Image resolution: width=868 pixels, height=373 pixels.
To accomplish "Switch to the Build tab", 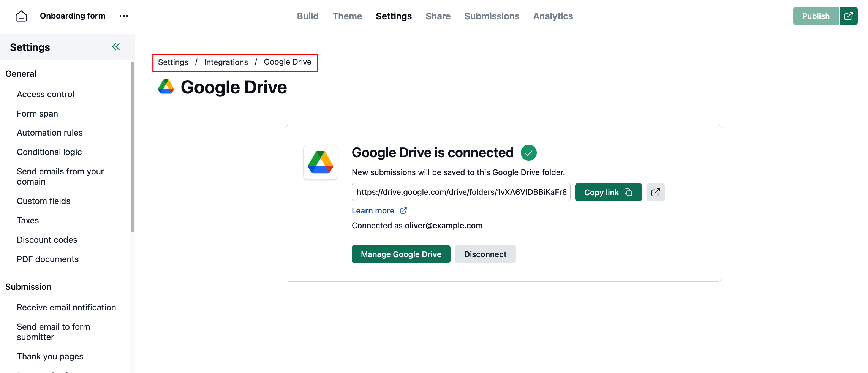I will [308, 16].
